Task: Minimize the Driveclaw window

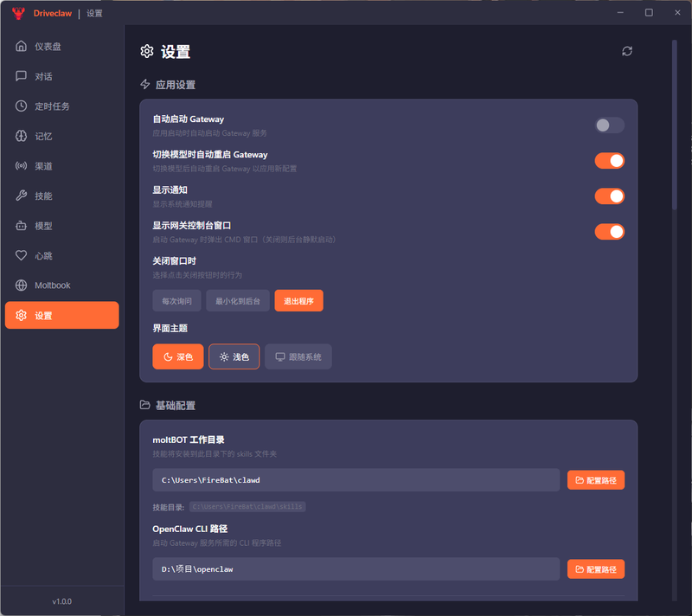Action: coord(620,13)
